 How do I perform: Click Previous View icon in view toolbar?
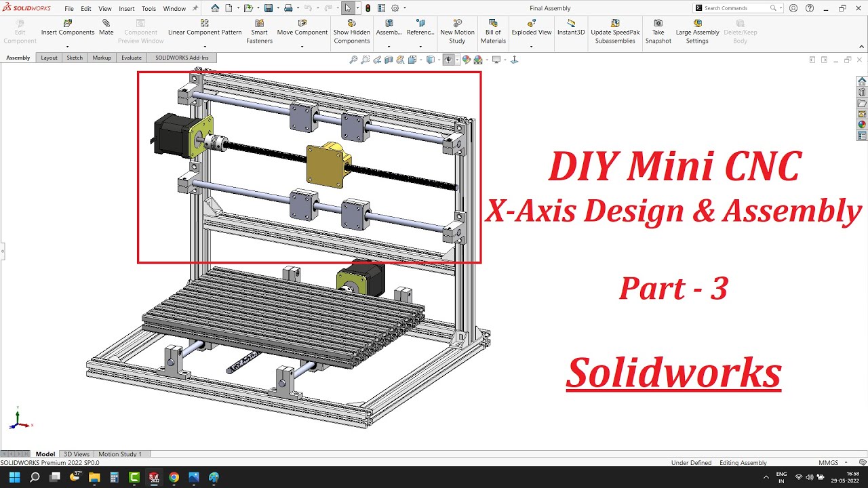[378, 60]
